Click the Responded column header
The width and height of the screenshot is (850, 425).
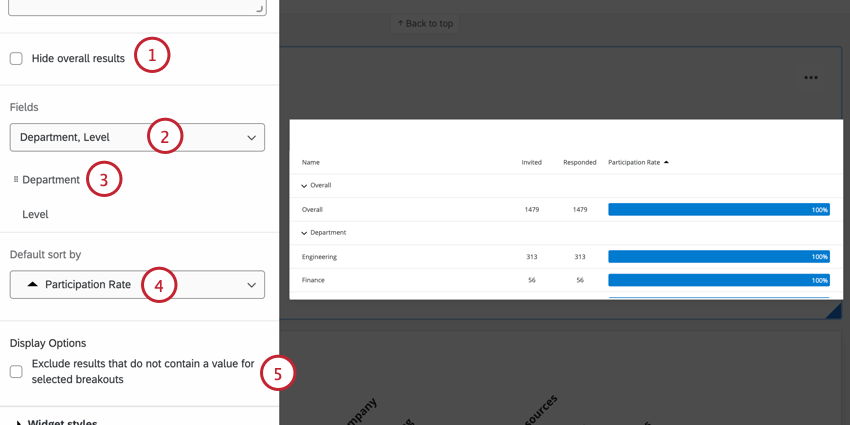point(579,162)
